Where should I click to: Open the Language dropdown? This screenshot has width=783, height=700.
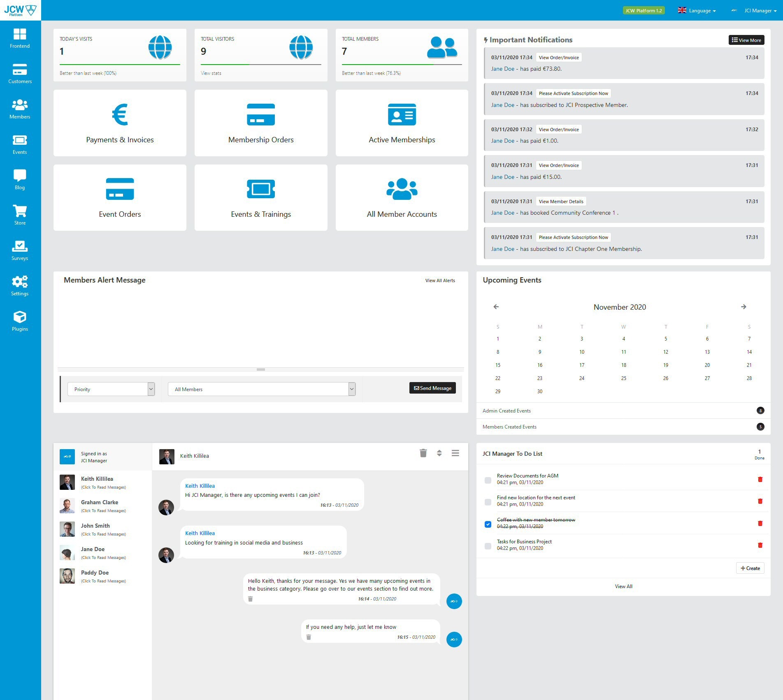pos(697,10)
